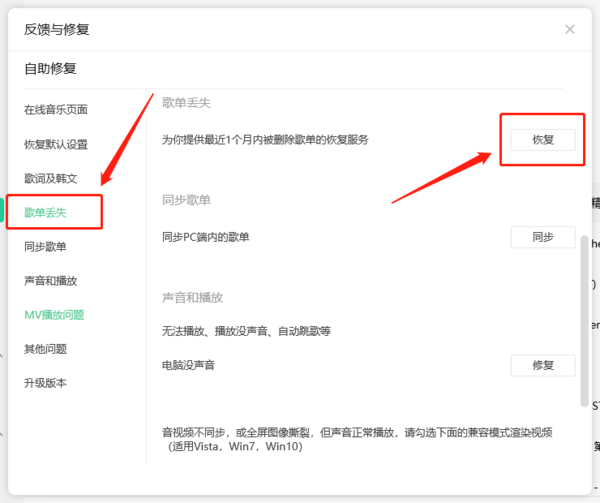Open 升级版本 in the sidebar
This screenshot has height=503, width=600.
pyautogui.click(x=46, y=382)
